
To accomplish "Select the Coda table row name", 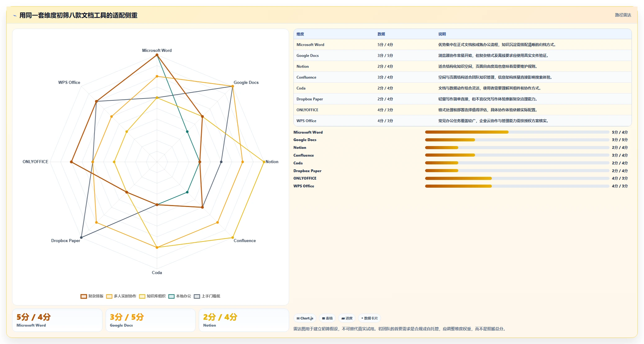I will [301, 88].
